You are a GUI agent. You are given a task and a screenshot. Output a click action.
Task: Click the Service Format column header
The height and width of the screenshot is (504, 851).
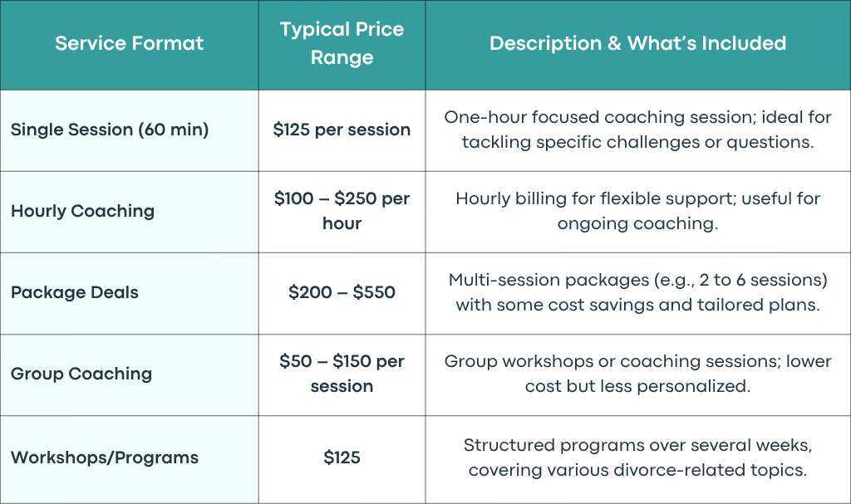pyautogui.click(x=129, y=43)
